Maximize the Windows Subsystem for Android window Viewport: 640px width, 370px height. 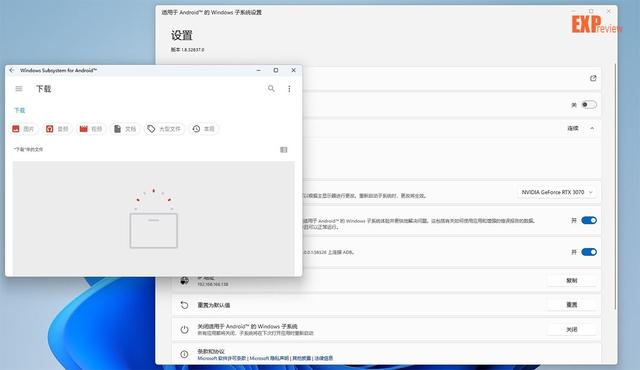pyautogui.click(x=276, y=70)
